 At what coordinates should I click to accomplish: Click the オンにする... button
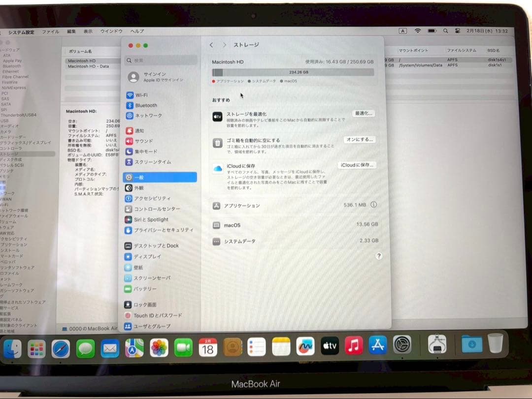[x=360, y=140]
